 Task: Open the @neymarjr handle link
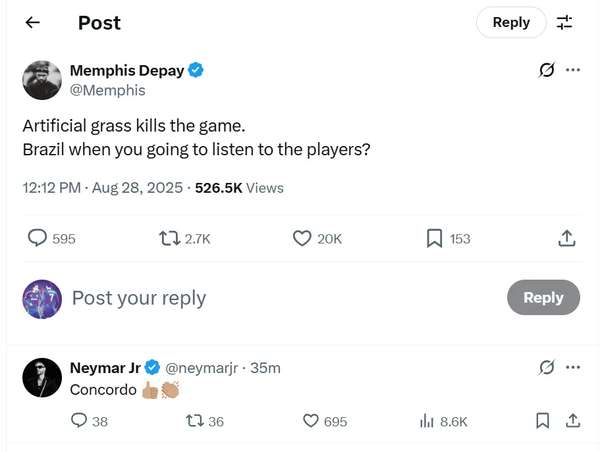(x=203, y=368)
